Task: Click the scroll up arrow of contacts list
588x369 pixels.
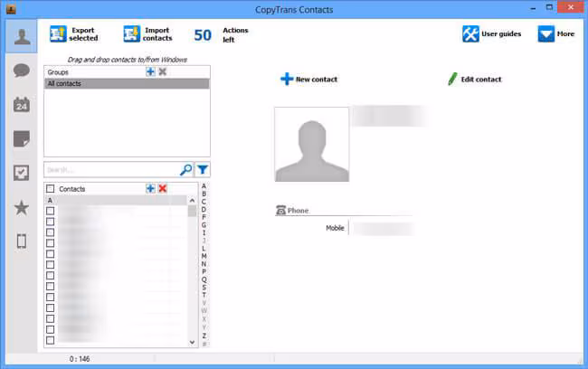Action: pos(192,201)
